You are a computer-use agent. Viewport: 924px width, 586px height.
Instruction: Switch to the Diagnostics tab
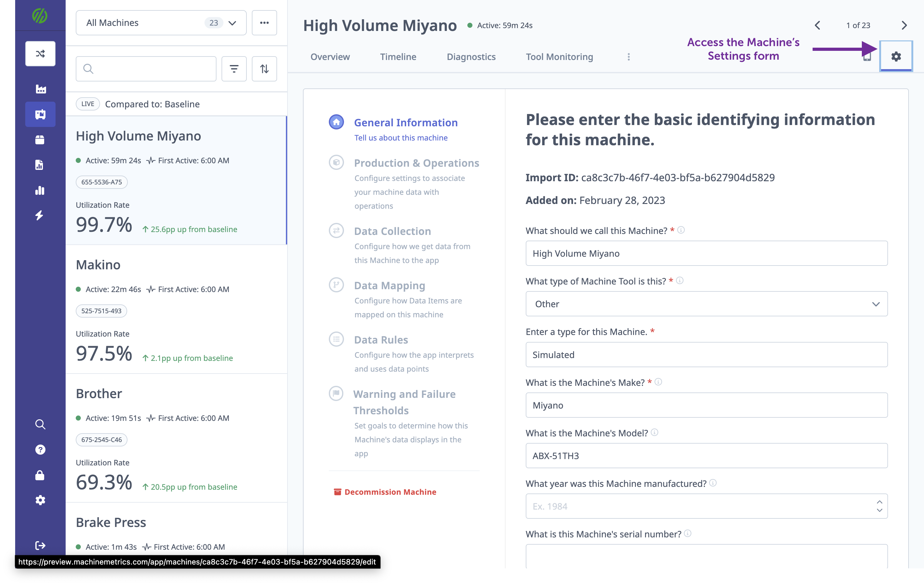(x=471, y=57)
